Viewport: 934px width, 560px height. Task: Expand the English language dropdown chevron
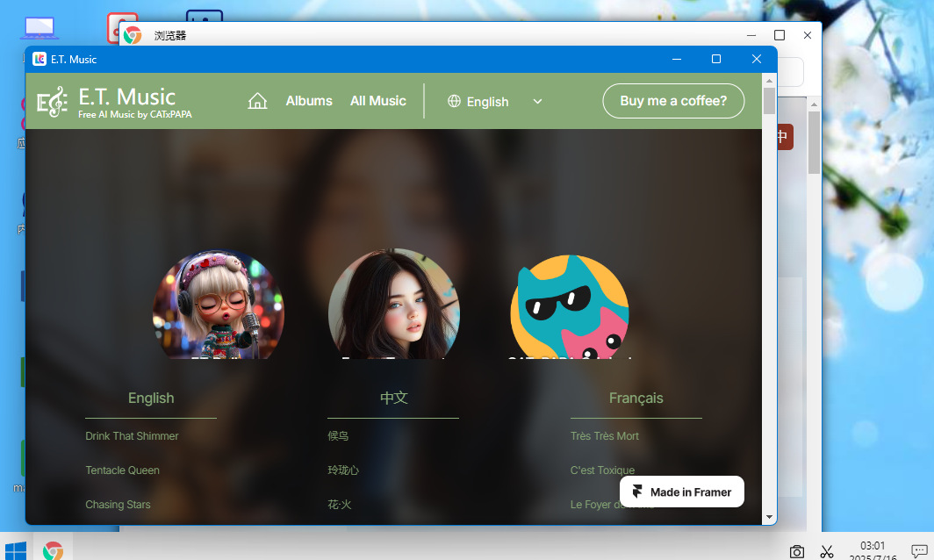tap(537, 101)
